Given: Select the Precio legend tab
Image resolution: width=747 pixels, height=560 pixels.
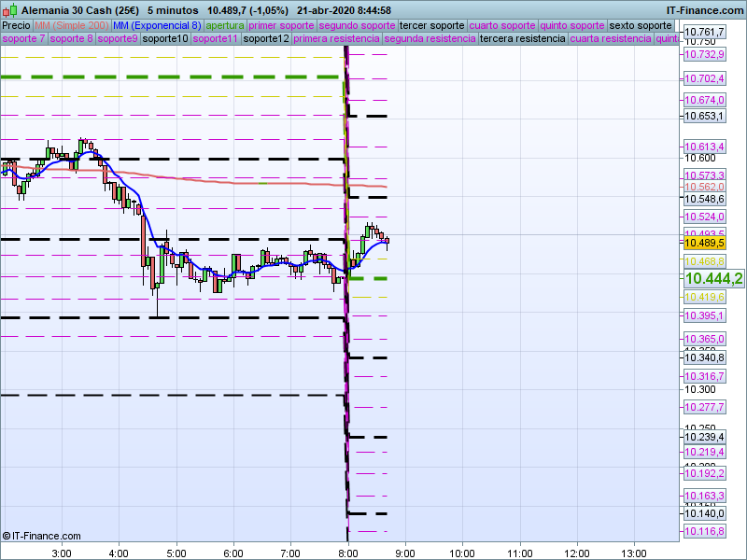Looking at the screenshot, I should [x=16, y=26].
